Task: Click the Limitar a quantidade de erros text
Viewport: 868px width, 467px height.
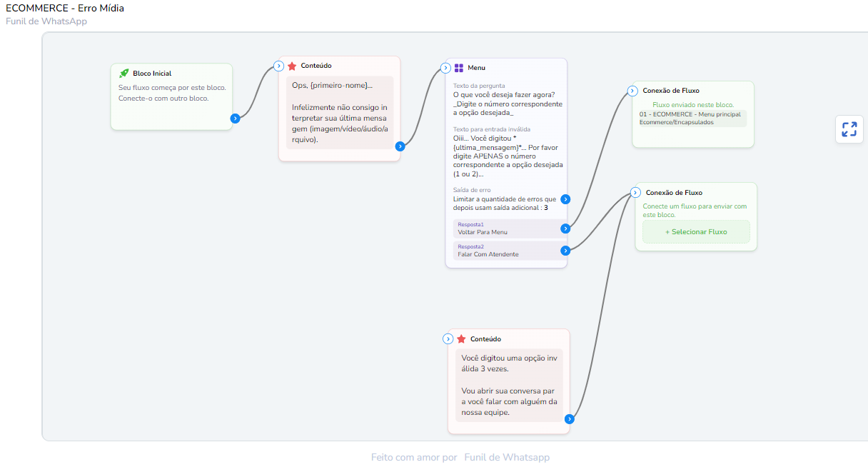Action: click(504, 204)
